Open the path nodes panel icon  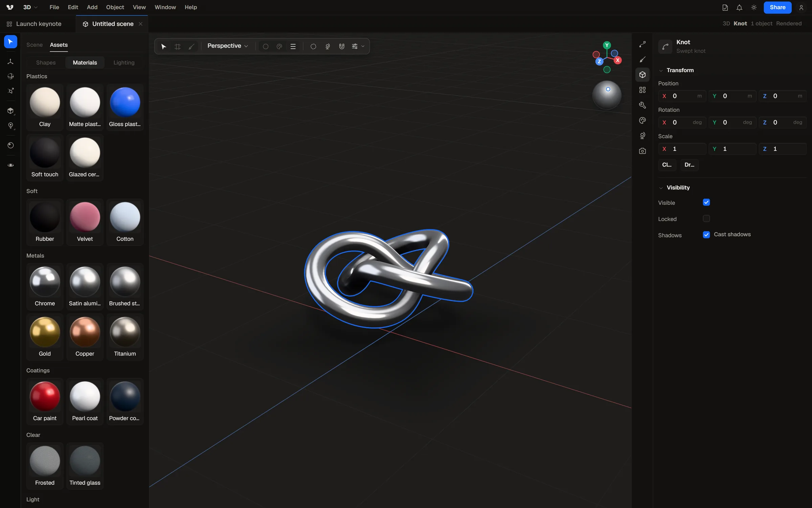pos(642,44)
